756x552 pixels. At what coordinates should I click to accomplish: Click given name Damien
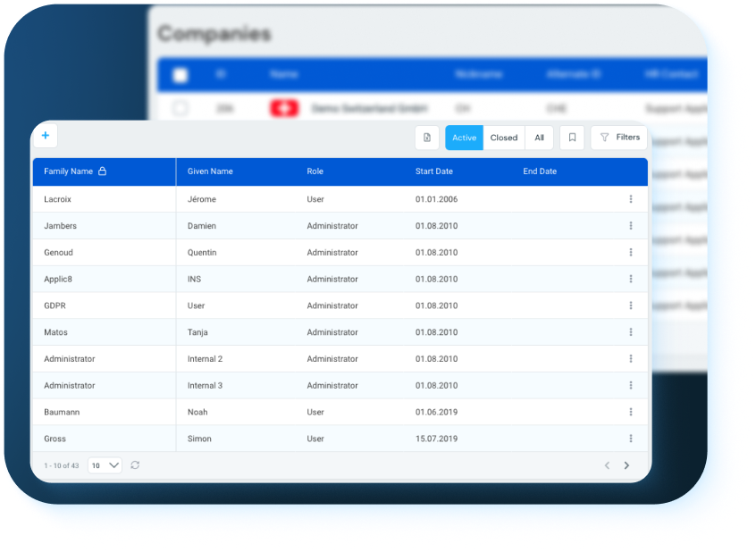pos(202,226)
